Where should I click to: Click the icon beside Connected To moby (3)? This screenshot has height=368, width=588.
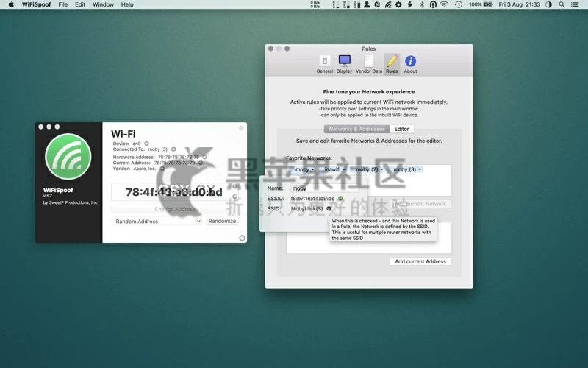[173, 149]
